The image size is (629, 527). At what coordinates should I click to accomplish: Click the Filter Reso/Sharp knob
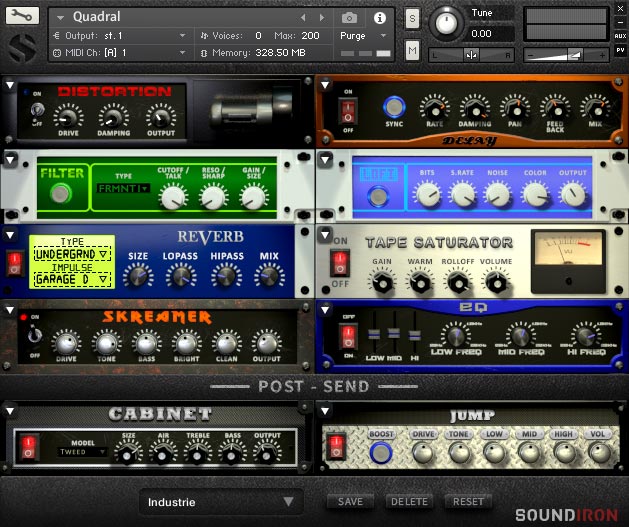pos(213,197)
